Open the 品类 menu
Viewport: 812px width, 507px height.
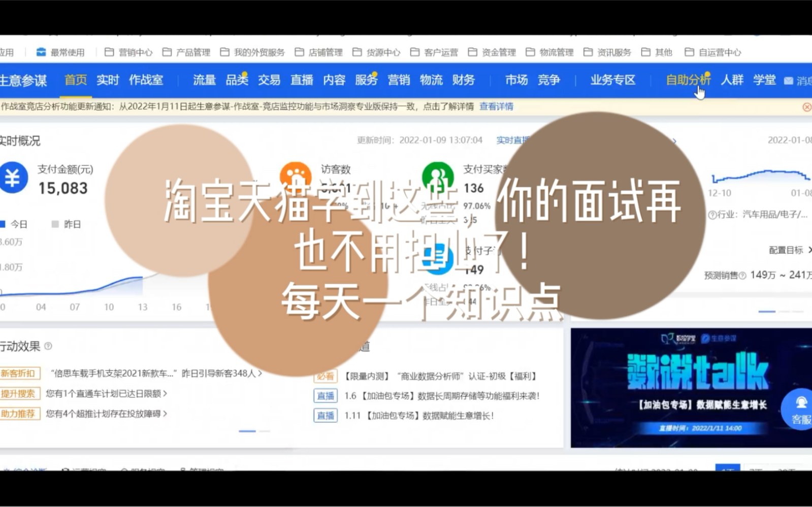(x=237, y=80)
